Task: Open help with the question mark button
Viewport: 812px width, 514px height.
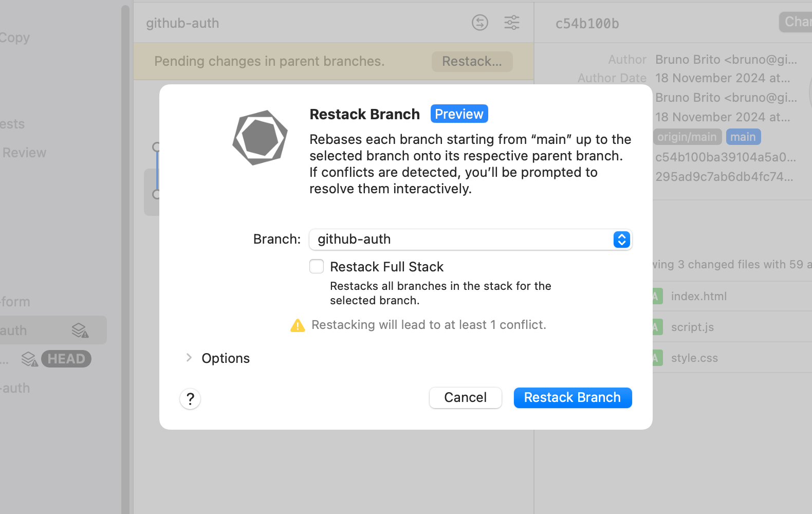Action: 190,399
